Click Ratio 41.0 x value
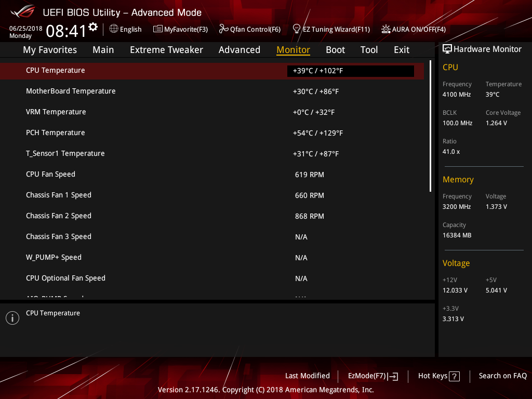532x399 pixels. point(451,152)
